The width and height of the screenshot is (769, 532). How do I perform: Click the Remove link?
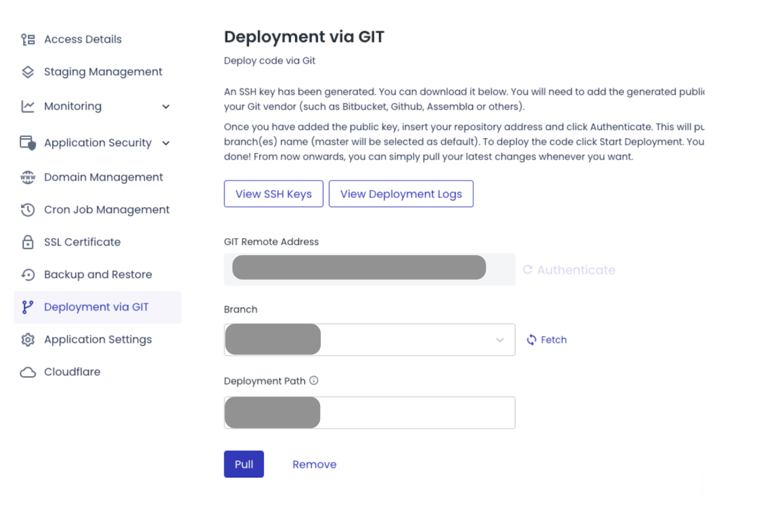pos(315,464)
